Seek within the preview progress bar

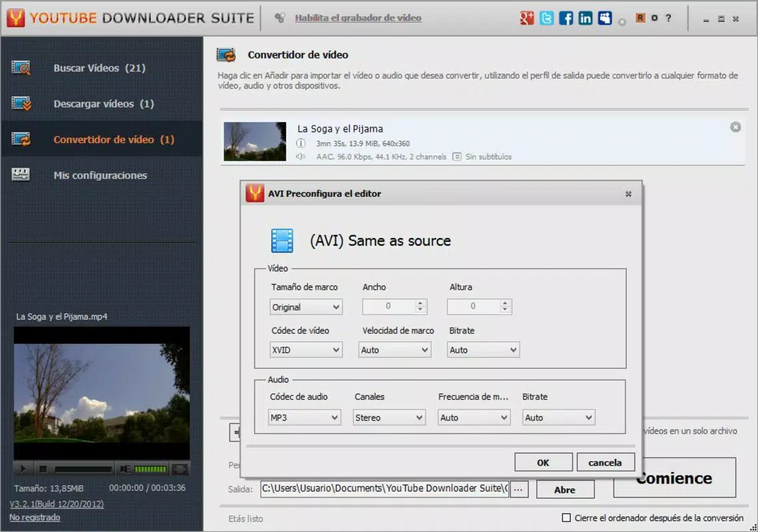(83, 469)
